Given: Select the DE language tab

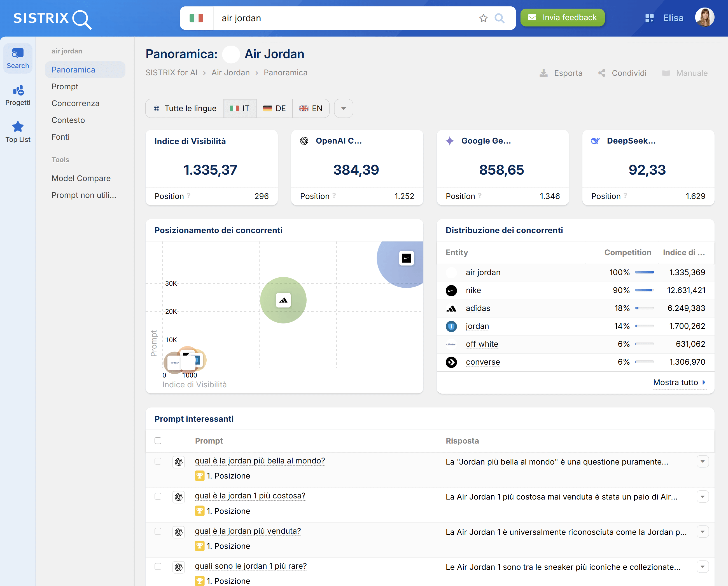Looking at the screenshot, I should (x=274, y=108).
